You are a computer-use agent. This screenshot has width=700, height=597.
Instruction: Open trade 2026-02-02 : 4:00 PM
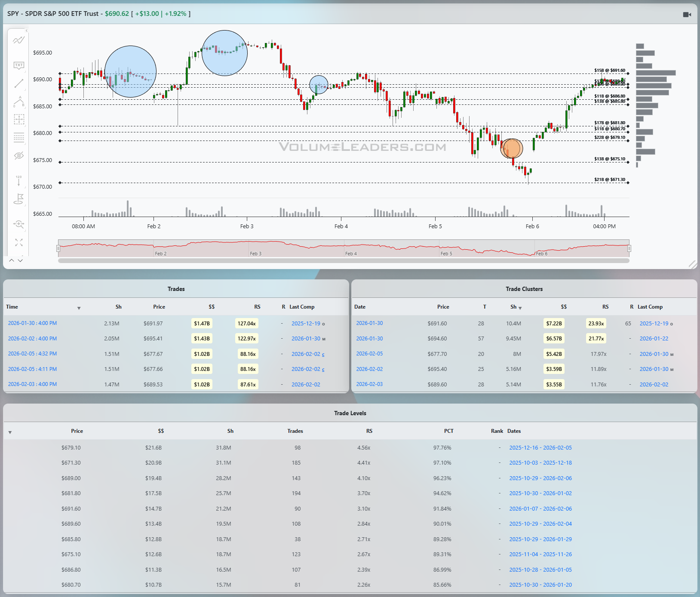[32, 339]
